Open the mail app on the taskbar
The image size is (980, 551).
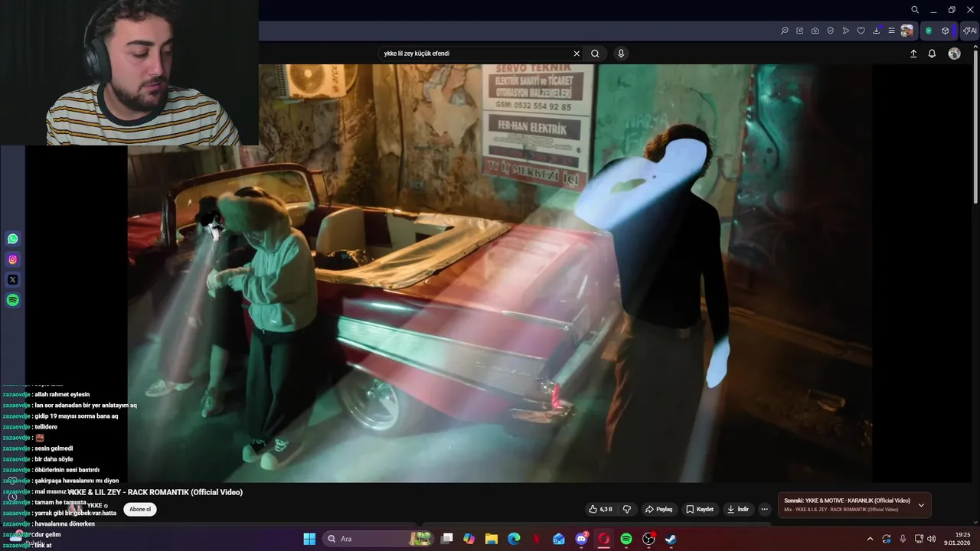(x=559, y=539)
